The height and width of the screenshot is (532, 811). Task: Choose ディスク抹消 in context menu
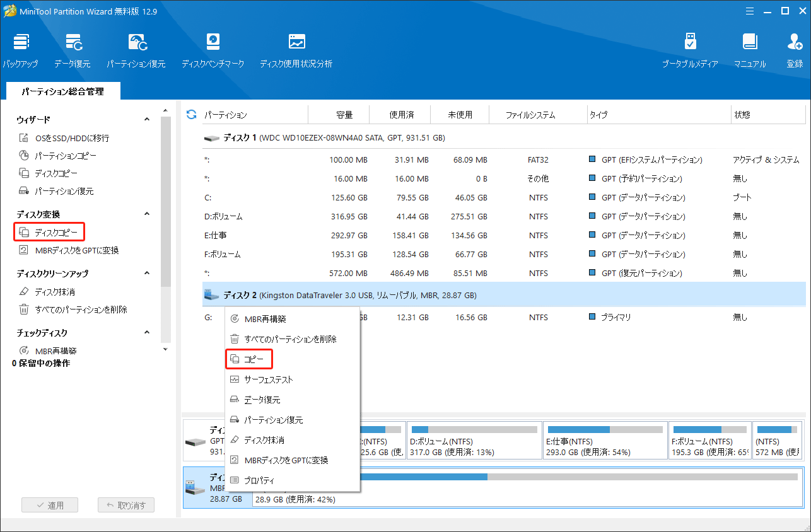293,440
